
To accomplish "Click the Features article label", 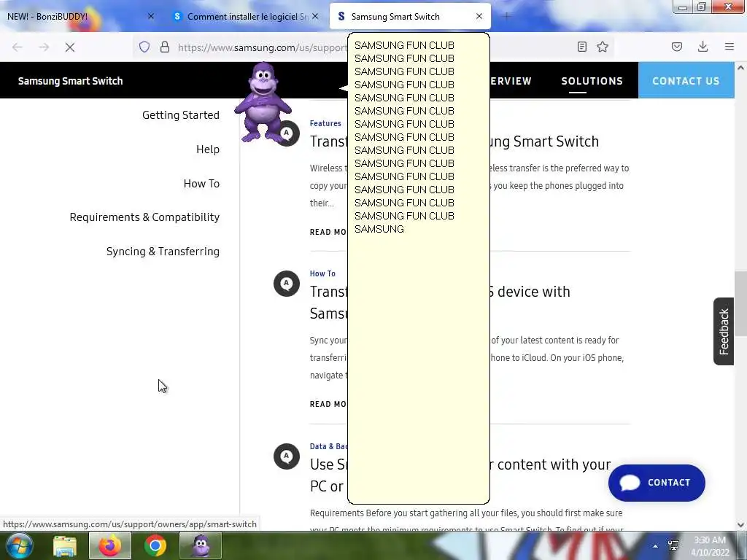I will point(325,123).
